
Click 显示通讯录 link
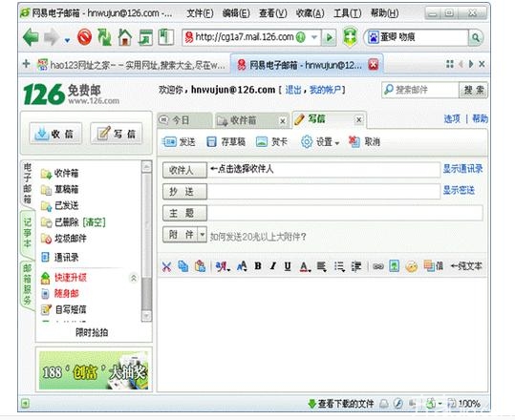pyautogui.click(x=462, y=169)
